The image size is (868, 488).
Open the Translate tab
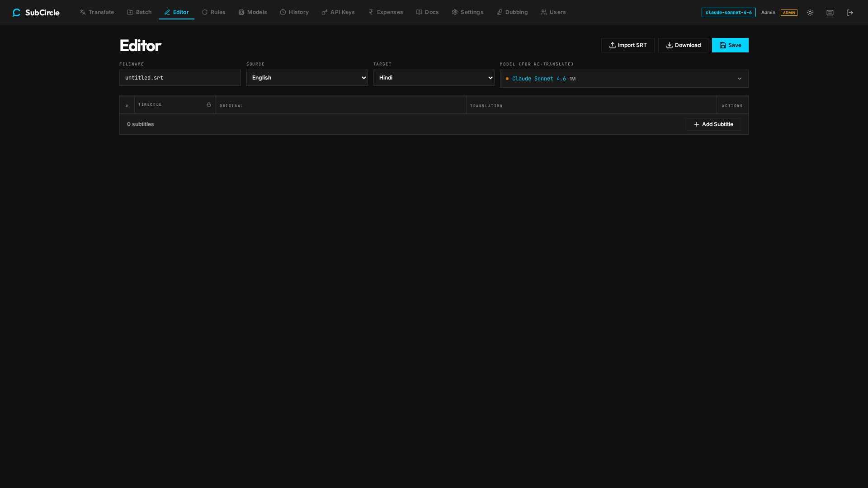pyautogui.click(x=97, y=12)
